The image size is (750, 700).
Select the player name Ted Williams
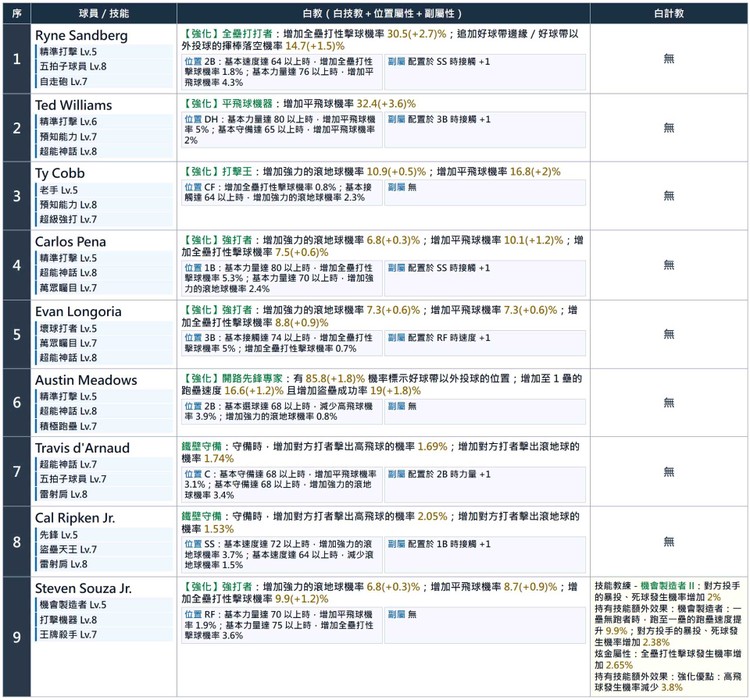[x=73, y=105]
